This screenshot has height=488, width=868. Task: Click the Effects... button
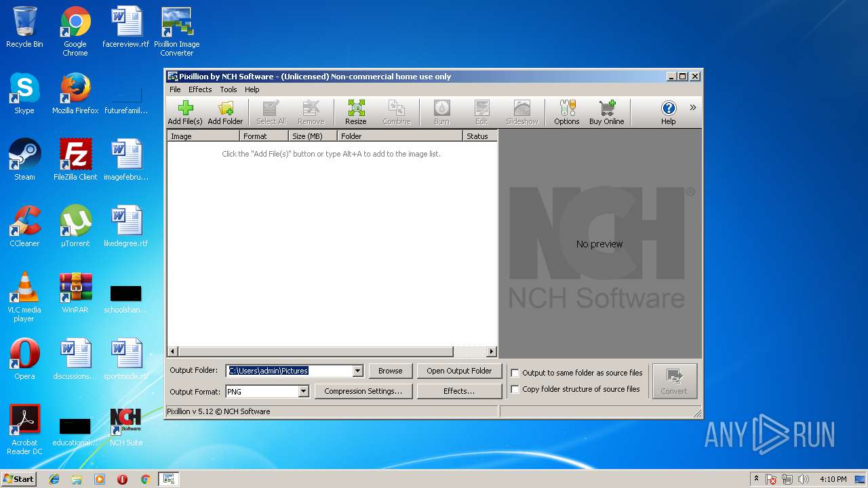click(x=459, y=391)
